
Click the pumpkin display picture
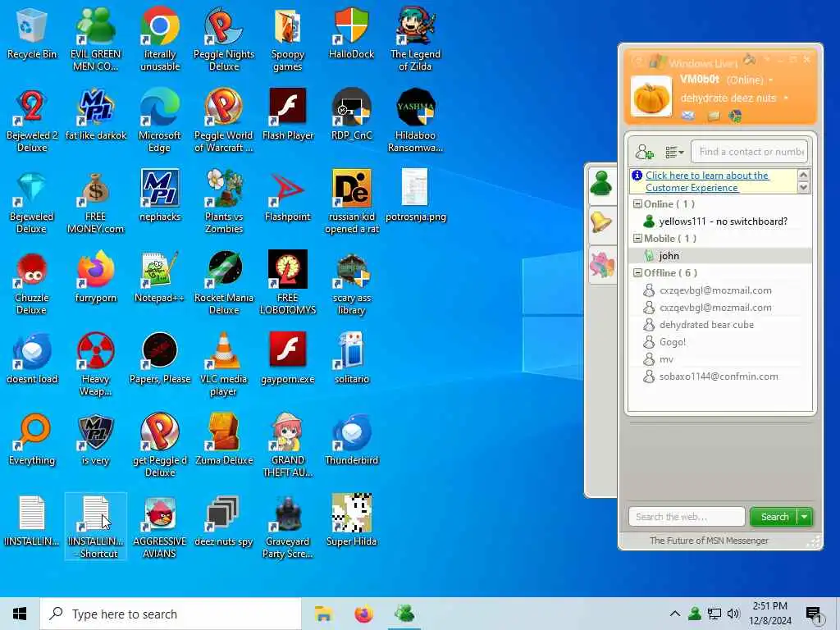coord(651,97)
